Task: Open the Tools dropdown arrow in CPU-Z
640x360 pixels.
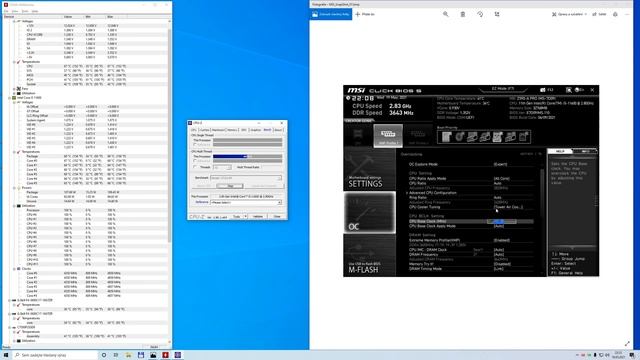Action: 245,216
